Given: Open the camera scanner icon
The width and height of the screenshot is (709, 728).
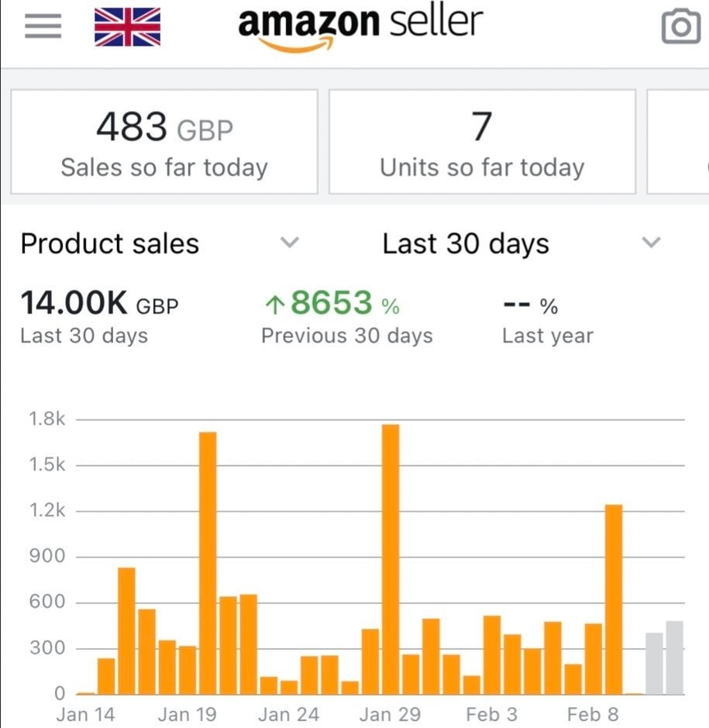Looking at the screenshot, I should pyautogui.click(x=680, y=27).
